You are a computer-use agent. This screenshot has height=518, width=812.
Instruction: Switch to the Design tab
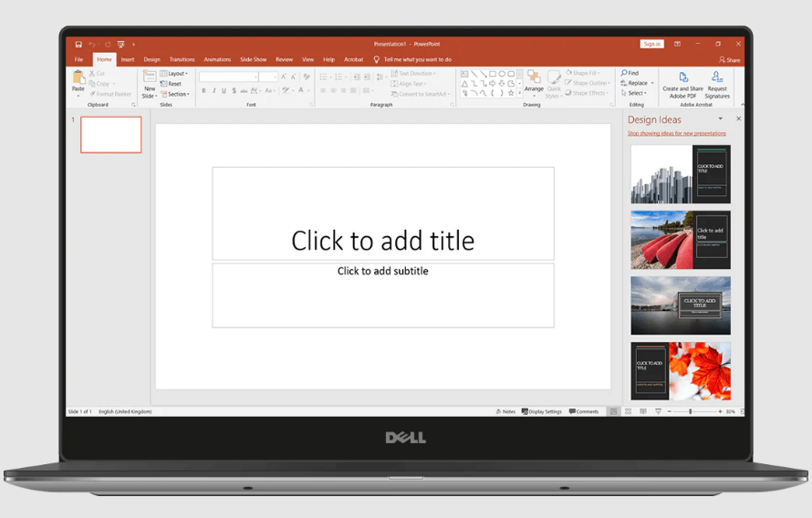coord(151,59)
